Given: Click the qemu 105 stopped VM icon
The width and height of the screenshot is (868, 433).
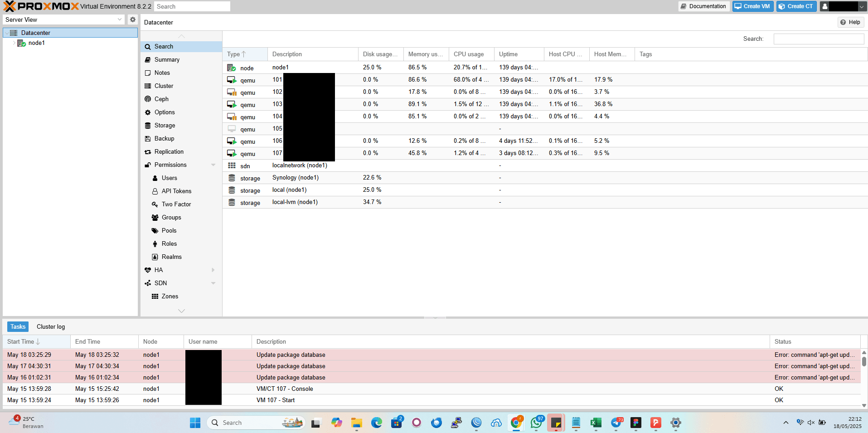Looking at the screenshot, I should [232, 129].
